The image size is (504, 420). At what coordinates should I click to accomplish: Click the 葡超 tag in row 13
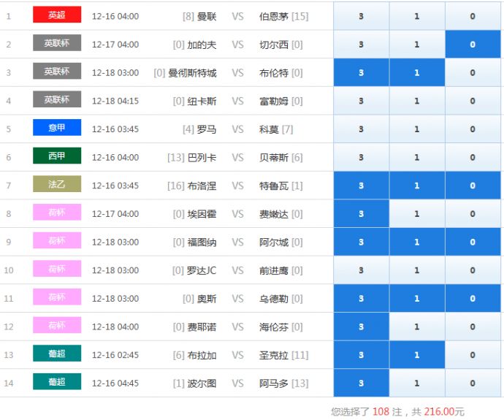(x=57, y=354)
